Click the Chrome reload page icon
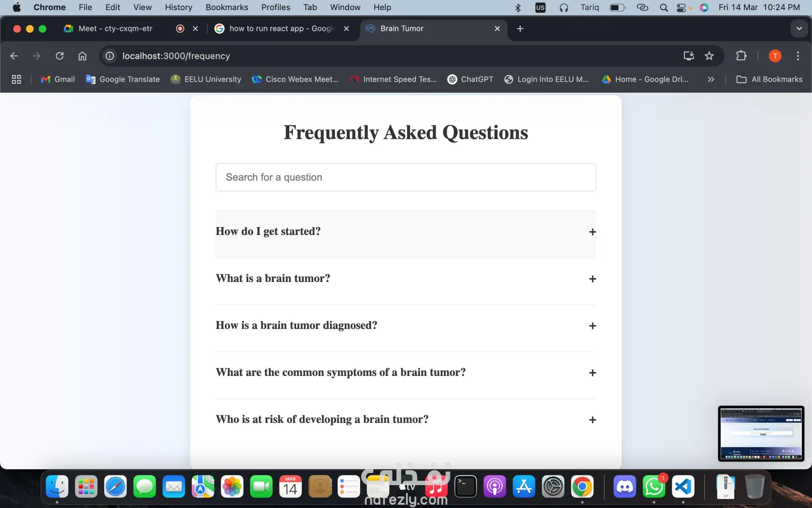The width and height of the screenshot is (812, 508). 60,56
